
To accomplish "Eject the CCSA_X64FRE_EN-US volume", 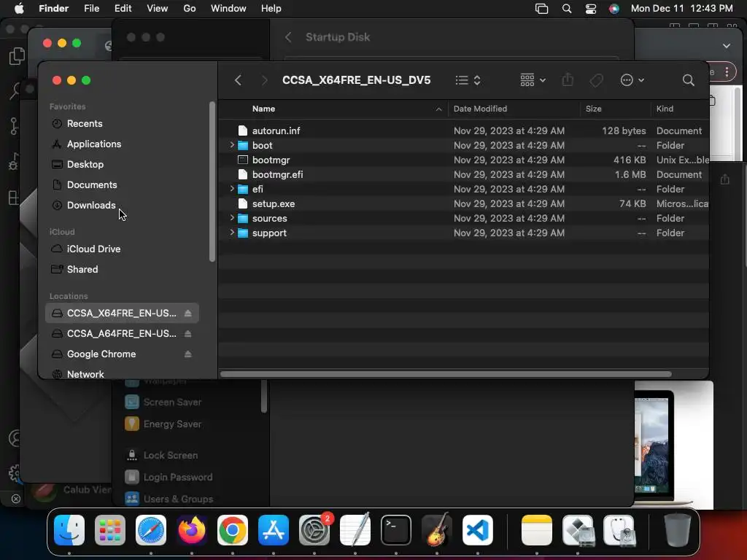I will (x=187, y=313).
